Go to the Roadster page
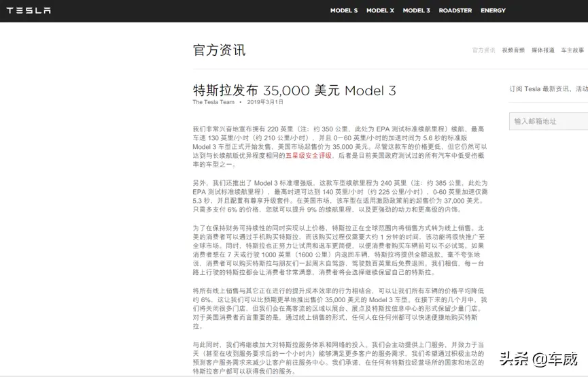Viewport: 588px width, 377px height. tap(455, 11)
